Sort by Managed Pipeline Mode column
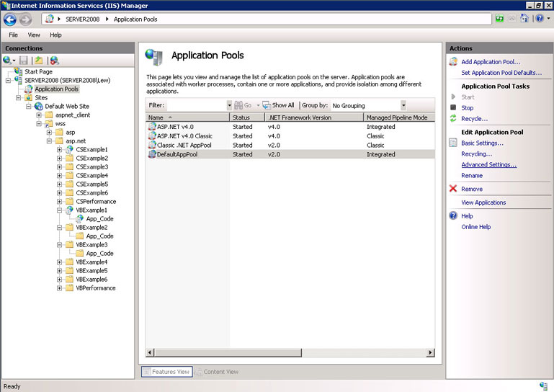Screen dimensions: 554x392 click(399, 117)
